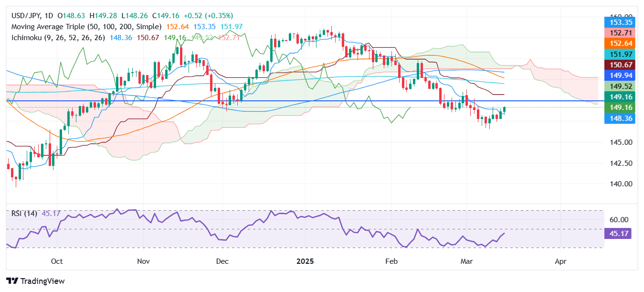Click the pink 152.71 price tag
Screen dimensions: 644x292
[621, 32]
